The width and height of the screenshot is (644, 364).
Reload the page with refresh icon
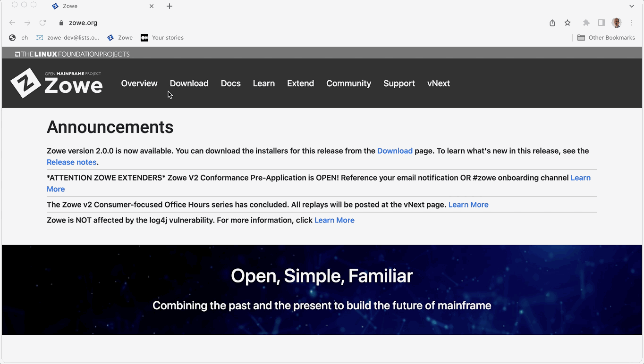click(x=42, y=23)
